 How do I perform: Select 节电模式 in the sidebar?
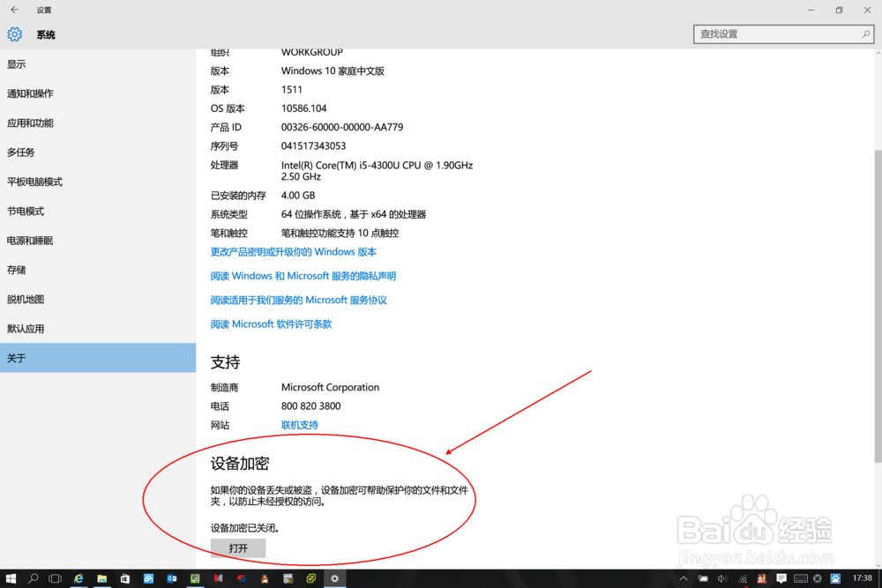pos(98,212)
